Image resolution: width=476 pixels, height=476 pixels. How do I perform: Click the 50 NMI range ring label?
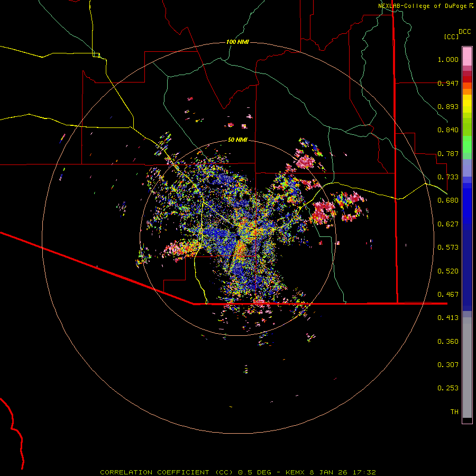click(x=237, y=140)
